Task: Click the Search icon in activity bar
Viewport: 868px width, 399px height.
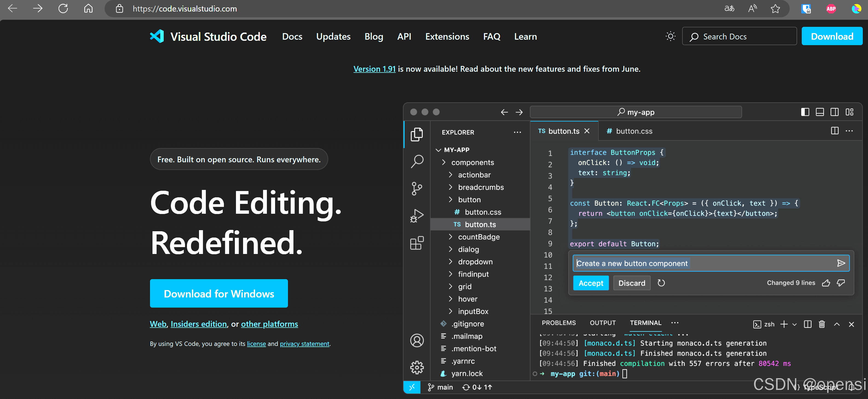Action: (417, 161)
